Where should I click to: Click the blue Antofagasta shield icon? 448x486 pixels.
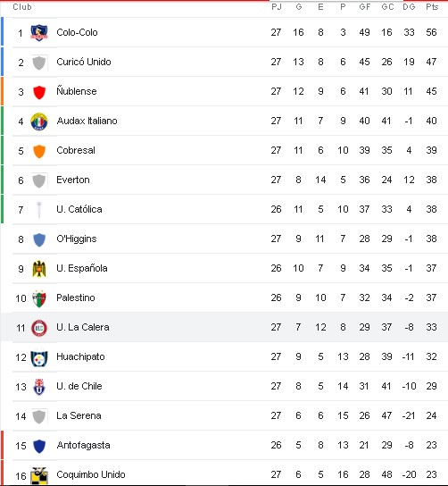pyautogui.click(x=39, y=446)
